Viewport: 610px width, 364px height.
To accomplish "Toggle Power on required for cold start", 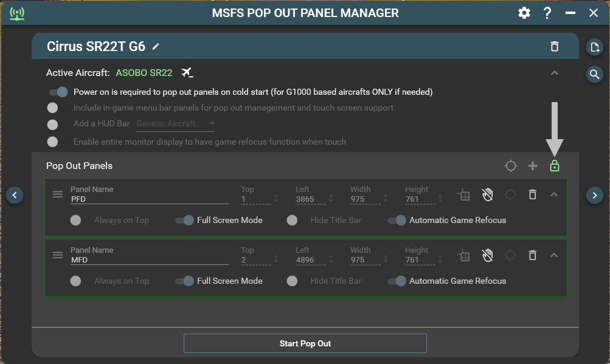I will coord(58,92).
